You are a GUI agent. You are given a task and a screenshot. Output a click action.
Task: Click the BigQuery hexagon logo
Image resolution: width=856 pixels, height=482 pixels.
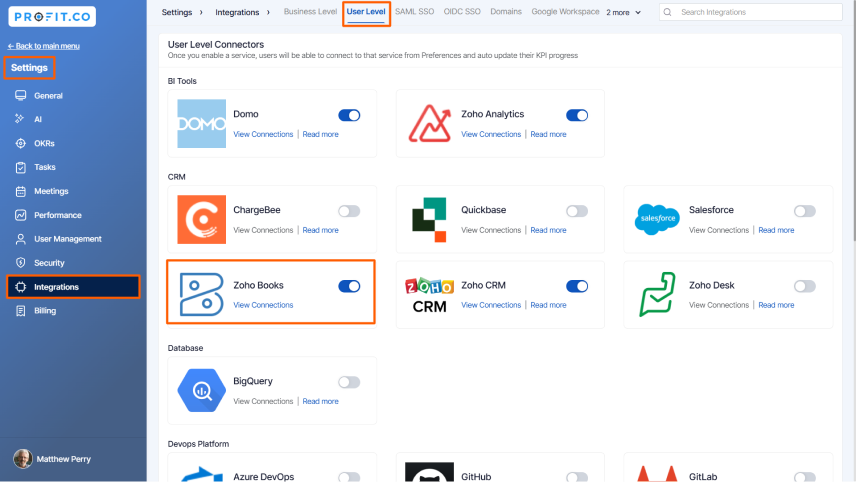pyautogui.click(x=201, y=390)
